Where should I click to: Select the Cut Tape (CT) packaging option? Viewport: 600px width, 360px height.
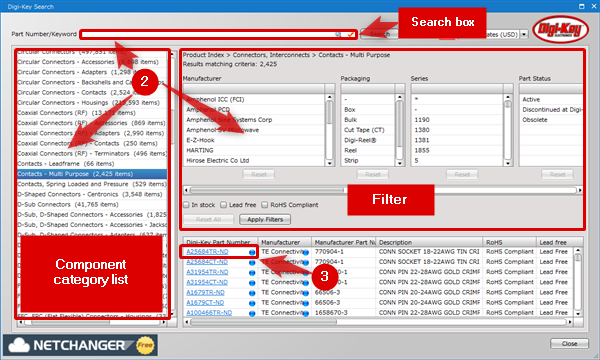368,130
